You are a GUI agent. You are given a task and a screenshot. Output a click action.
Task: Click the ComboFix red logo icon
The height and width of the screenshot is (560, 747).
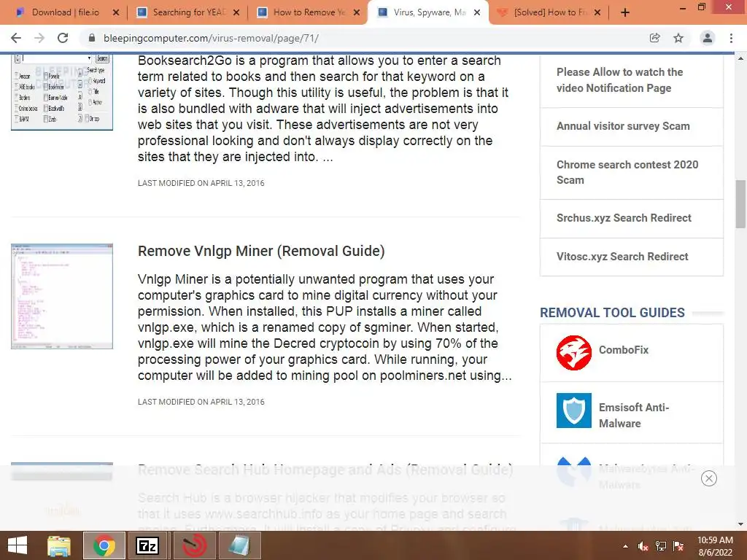tap(573, 353)
